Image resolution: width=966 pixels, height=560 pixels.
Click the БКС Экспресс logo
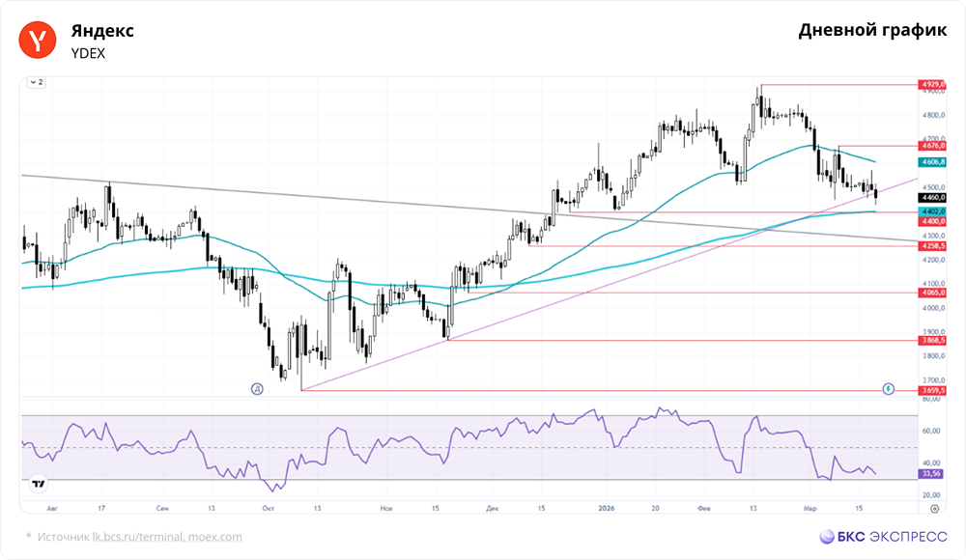pos(883,537)
